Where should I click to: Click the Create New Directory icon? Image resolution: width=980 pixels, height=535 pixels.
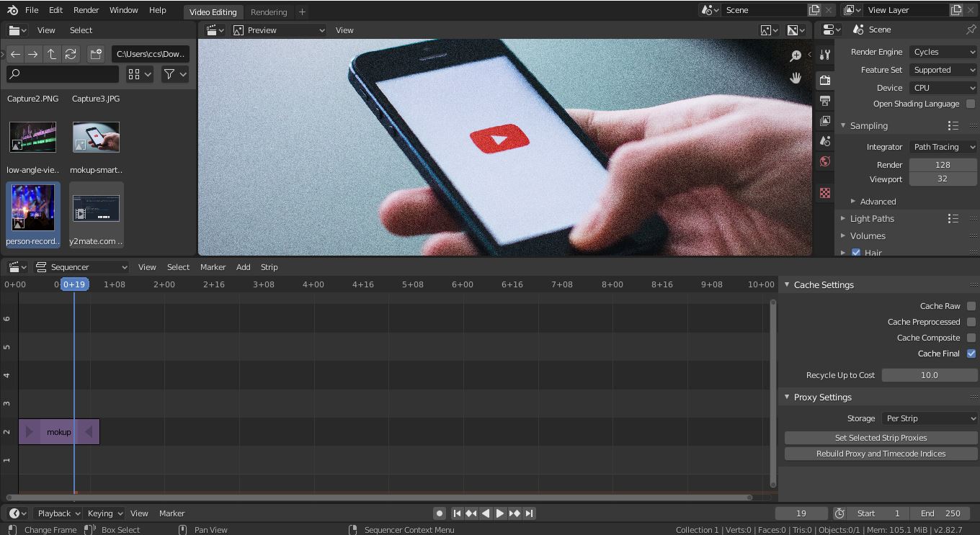coord(96,53)
